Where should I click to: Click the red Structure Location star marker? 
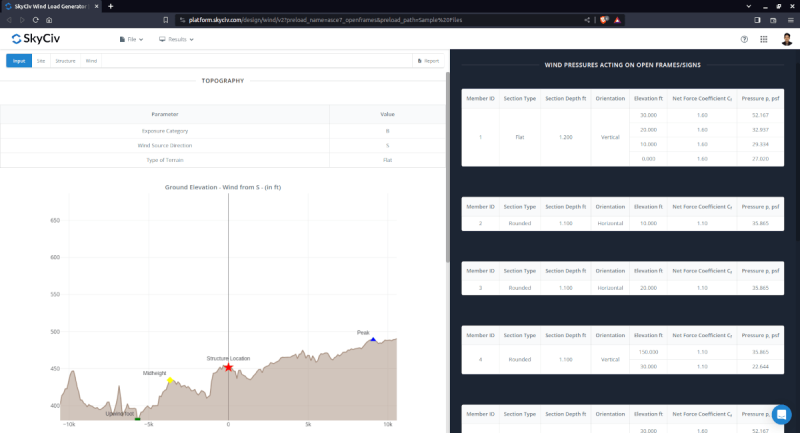pyautogui.click(x=229, y=368)
